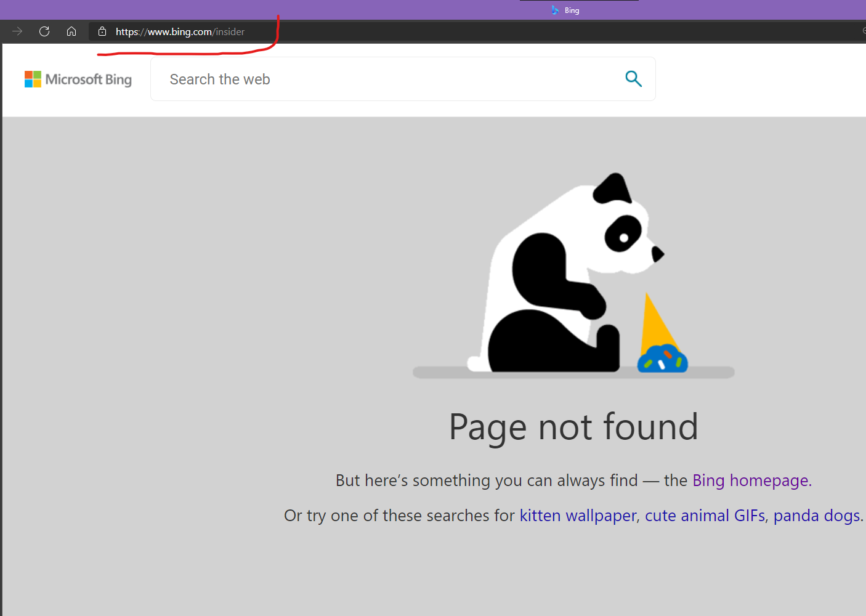Search for kitten wallpaper

pos(577,516)
